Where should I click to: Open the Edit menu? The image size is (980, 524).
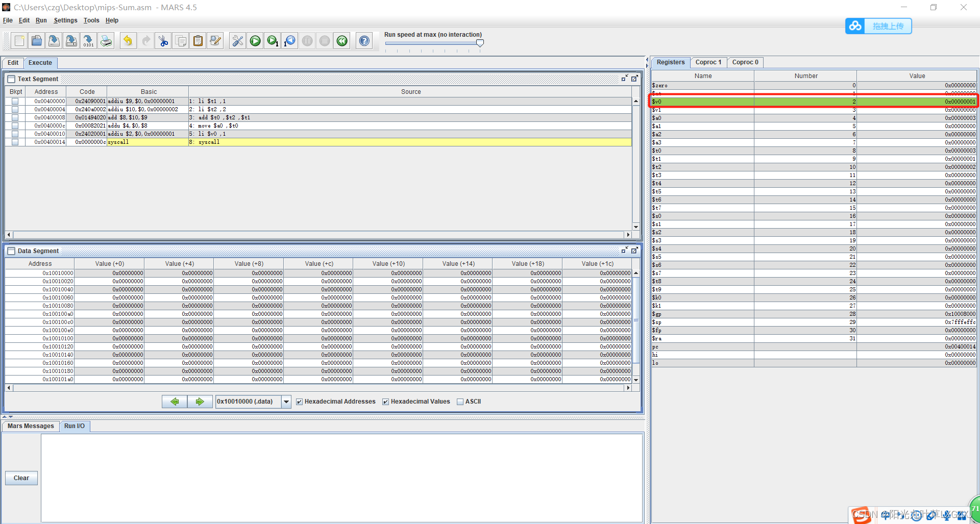[x=24, y=20]
